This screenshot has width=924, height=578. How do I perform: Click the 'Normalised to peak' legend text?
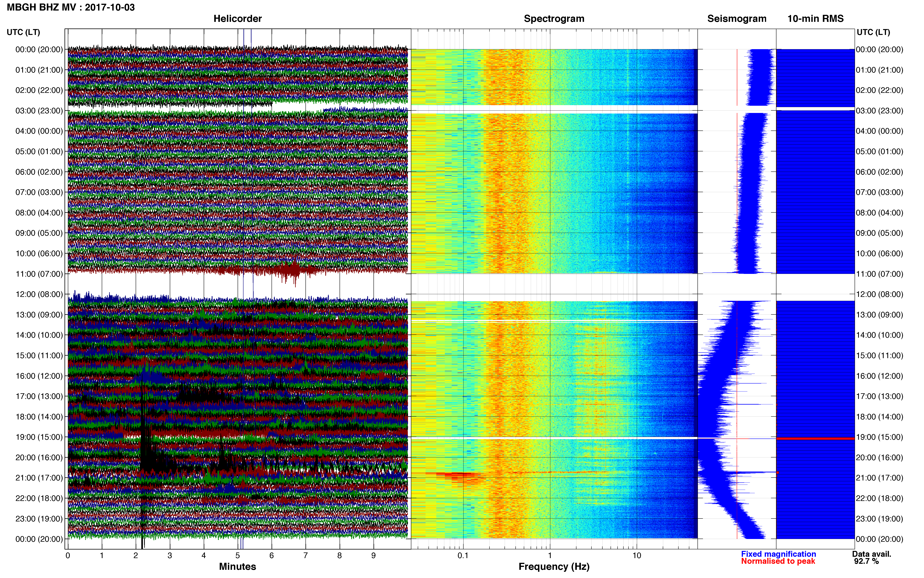coord(778,562)
